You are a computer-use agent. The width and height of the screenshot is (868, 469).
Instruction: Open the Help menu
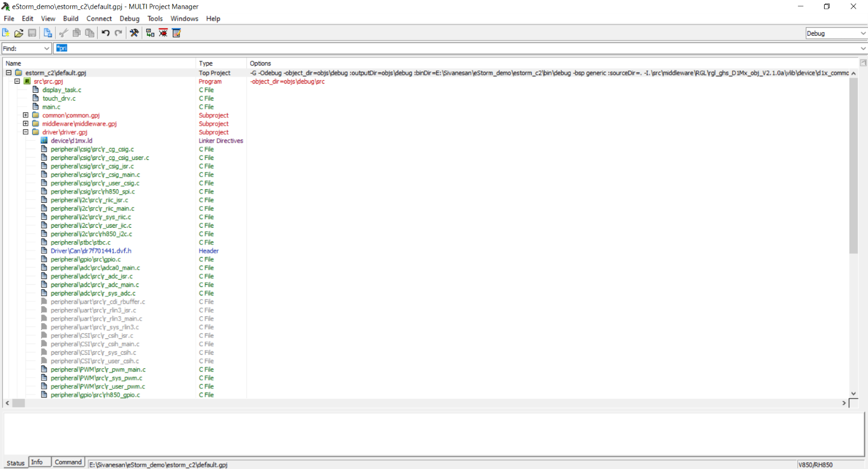coord(213,18)
